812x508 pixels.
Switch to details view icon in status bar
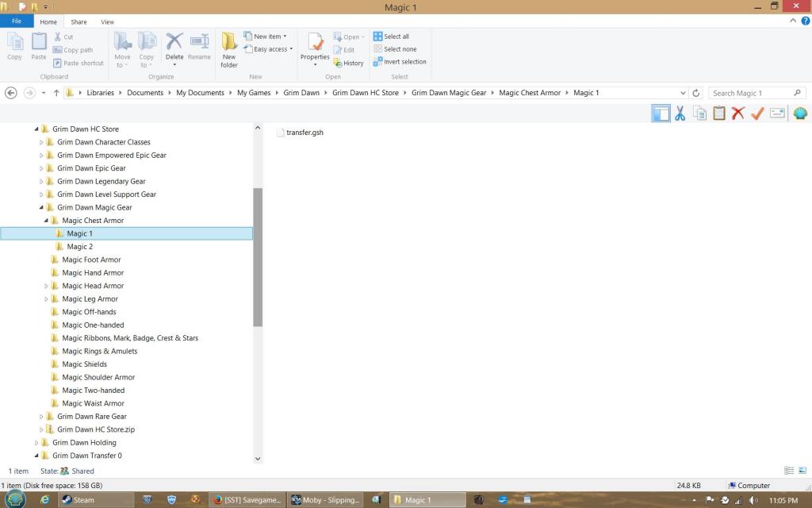[789, 471]
